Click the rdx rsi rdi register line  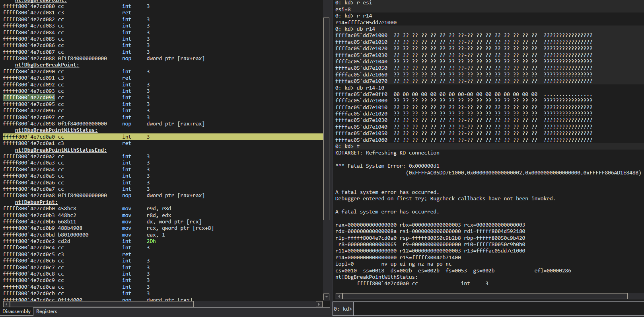(x=430, y=231)
